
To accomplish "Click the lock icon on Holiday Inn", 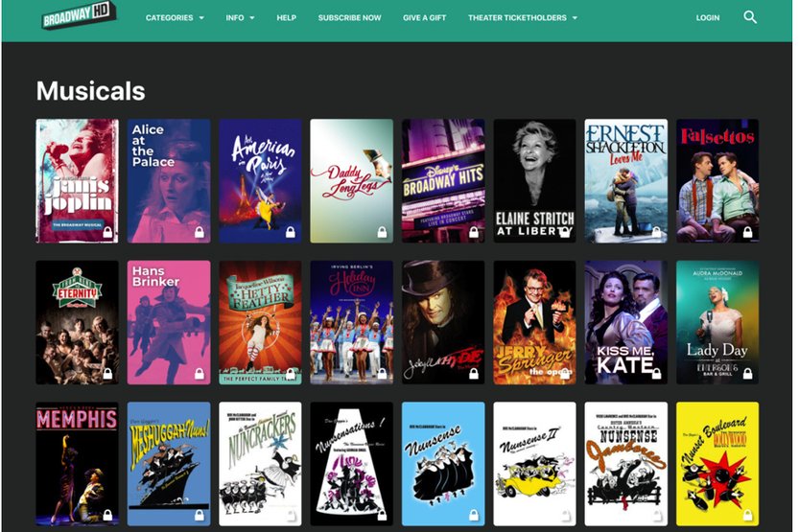I will [382, 374].
